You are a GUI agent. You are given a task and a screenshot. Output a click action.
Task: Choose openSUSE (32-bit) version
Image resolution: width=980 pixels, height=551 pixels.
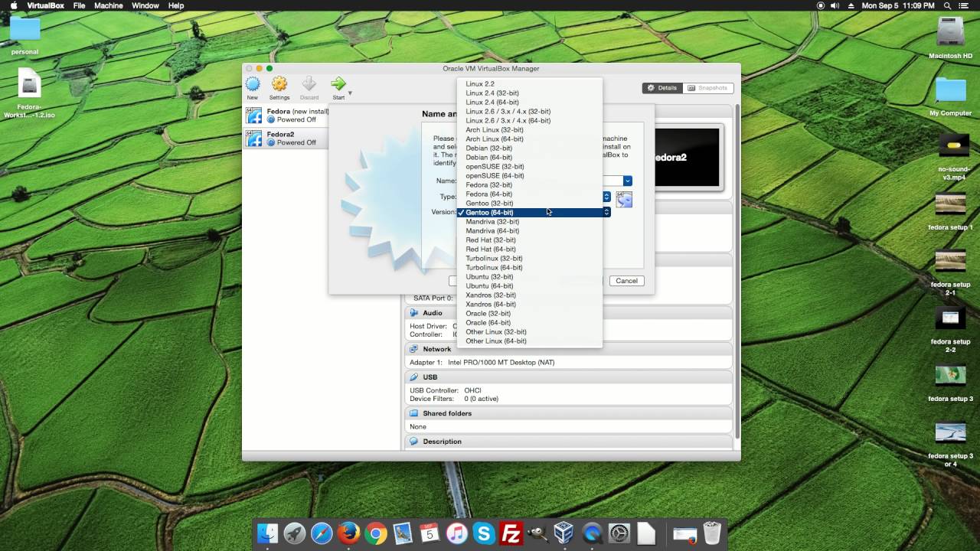point(529,166)
